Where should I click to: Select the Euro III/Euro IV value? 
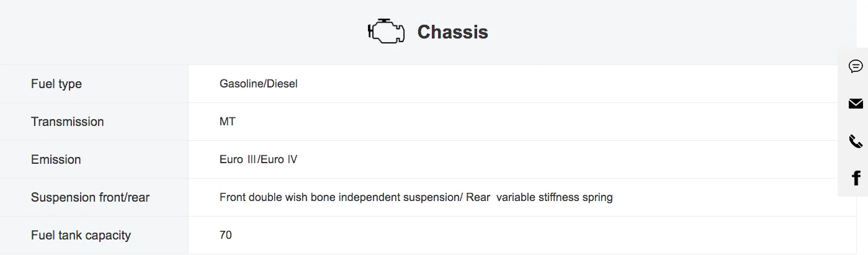click(x=259, y=159)
